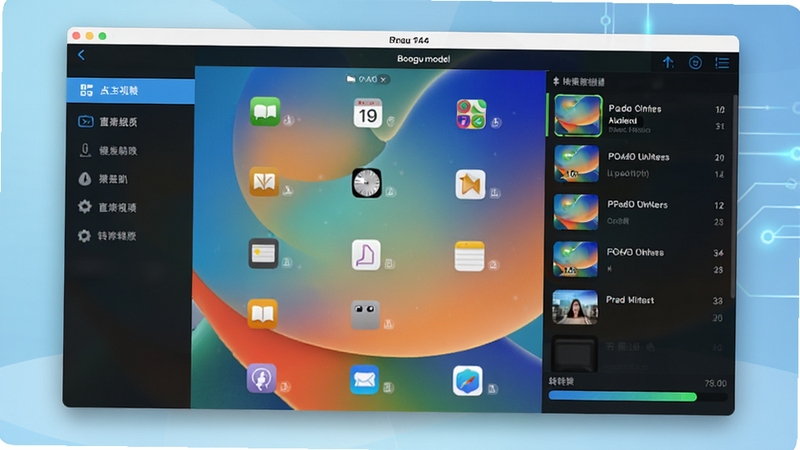The height and width of the screenshot is (450, 800).
Task: Click small badge beside the Mail icon
Action: pyautogui.click(x=389, y=388)
